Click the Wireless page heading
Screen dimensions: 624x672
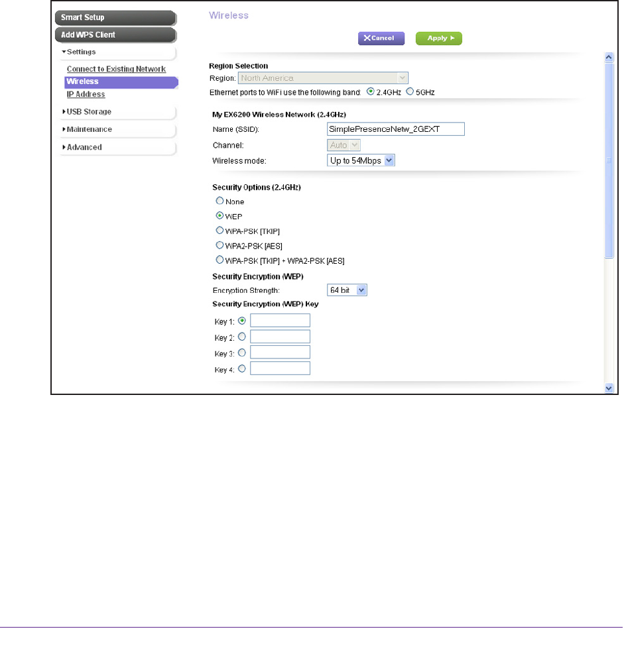click(229, 15)
